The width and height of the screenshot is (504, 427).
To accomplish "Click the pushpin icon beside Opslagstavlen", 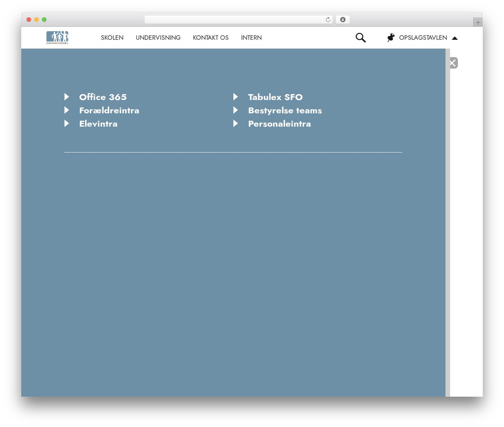I will pos(391,37).
